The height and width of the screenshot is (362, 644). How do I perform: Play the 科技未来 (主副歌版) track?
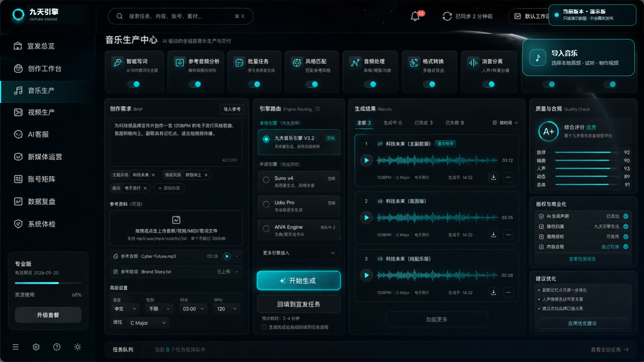click(366, 160)
